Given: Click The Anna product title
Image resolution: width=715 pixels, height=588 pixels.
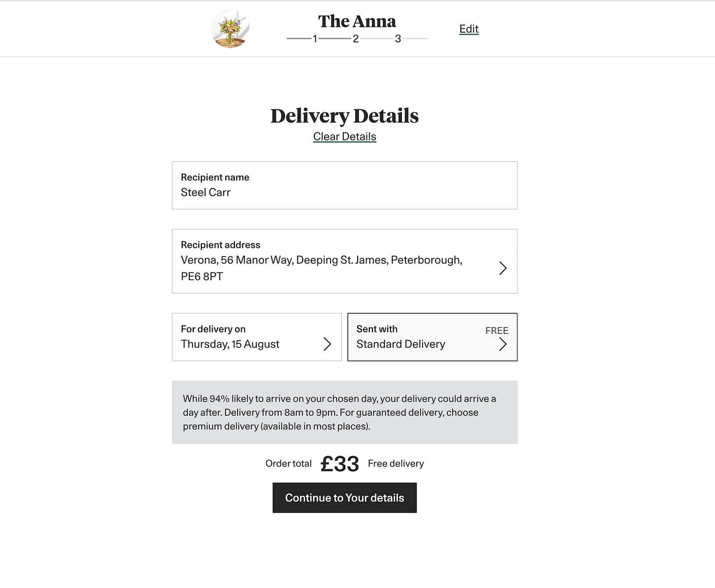Looking at the screenshot, I should (357, 21).
